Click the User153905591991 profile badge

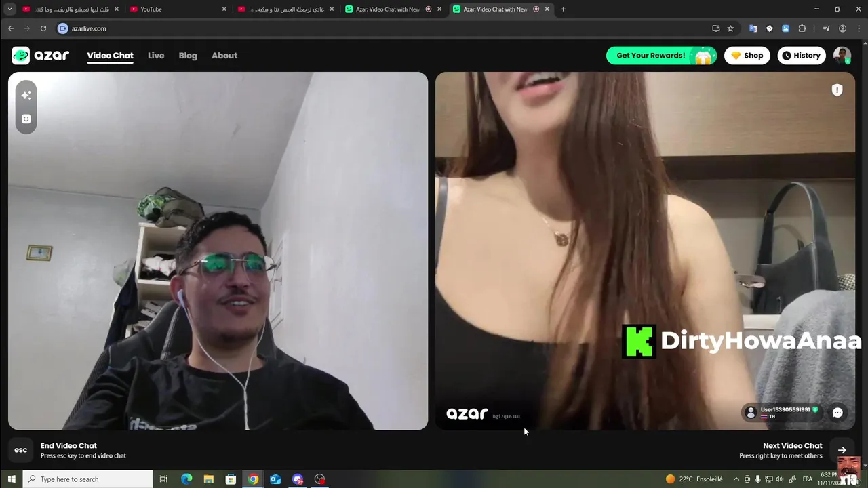pos(783,413)
